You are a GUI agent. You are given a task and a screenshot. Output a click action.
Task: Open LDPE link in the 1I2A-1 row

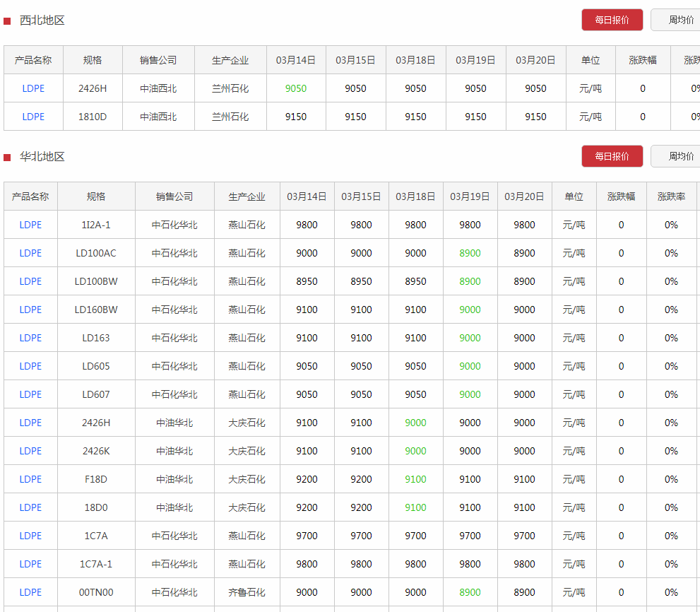pyautogui.click(x=30, y=225)
